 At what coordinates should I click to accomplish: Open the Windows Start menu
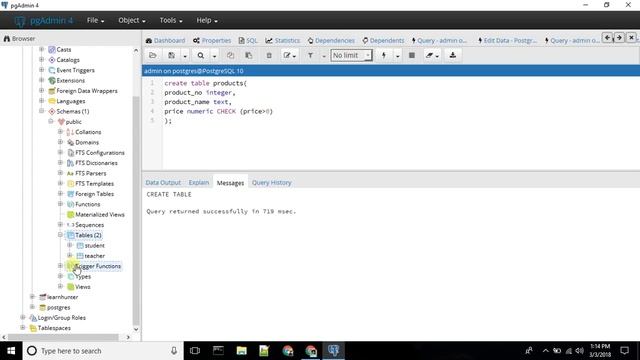click(11, 351)
